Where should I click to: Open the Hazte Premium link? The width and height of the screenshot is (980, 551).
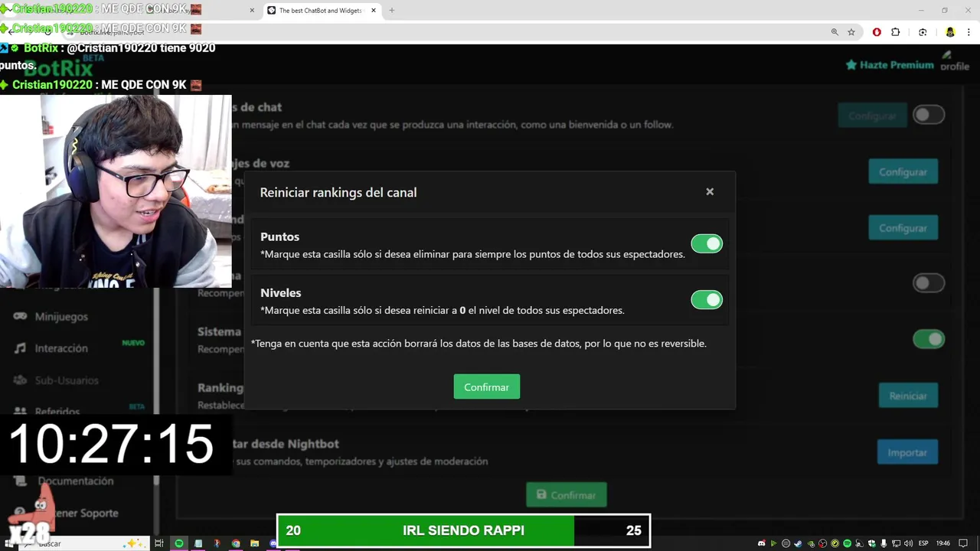pos(890,65)
